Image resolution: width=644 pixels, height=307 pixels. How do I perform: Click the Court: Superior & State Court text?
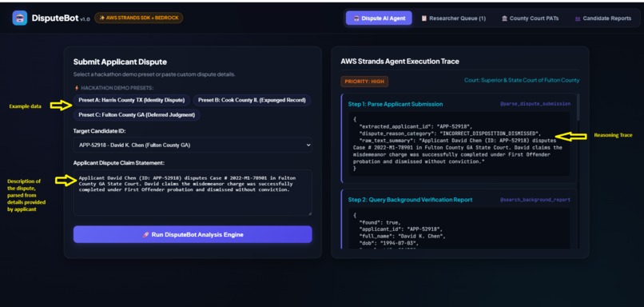pos(522,80)
